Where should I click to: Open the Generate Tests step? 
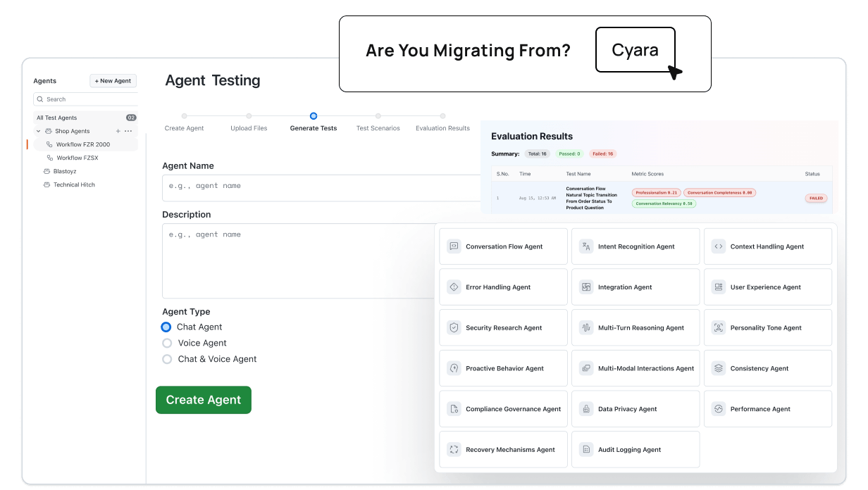pos(314,122)
